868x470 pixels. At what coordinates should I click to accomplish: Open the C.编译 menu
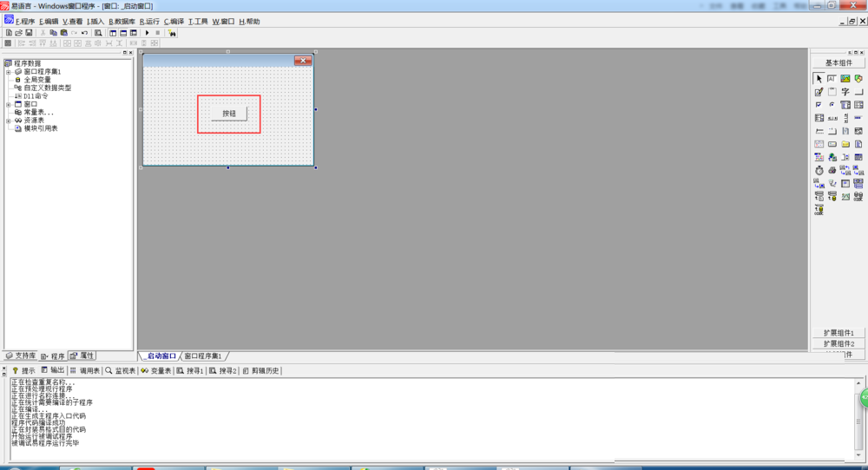pos(174,22)
